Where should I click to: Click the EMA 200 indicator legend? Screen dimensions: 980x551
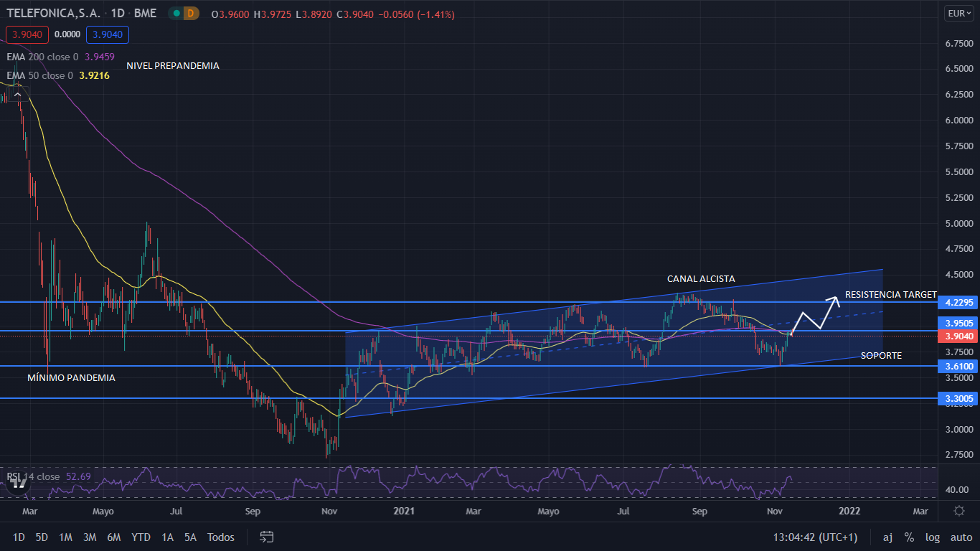43,56
